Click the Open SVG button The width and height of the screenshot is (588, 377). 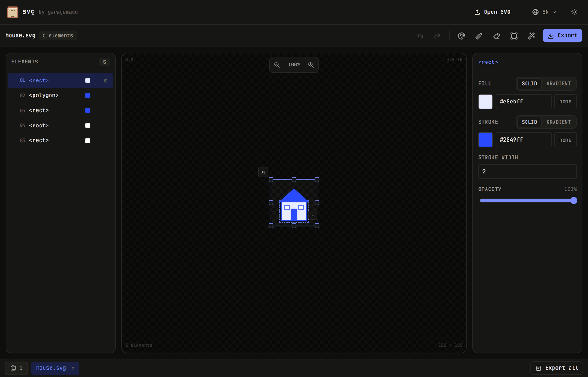pos(492,12)
